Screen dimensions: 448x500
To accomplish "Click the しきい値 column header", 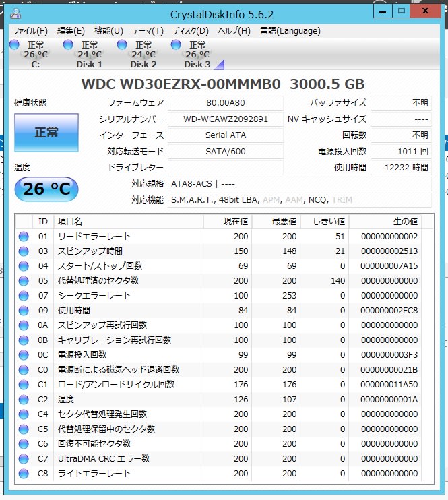I will coord(325,222).
